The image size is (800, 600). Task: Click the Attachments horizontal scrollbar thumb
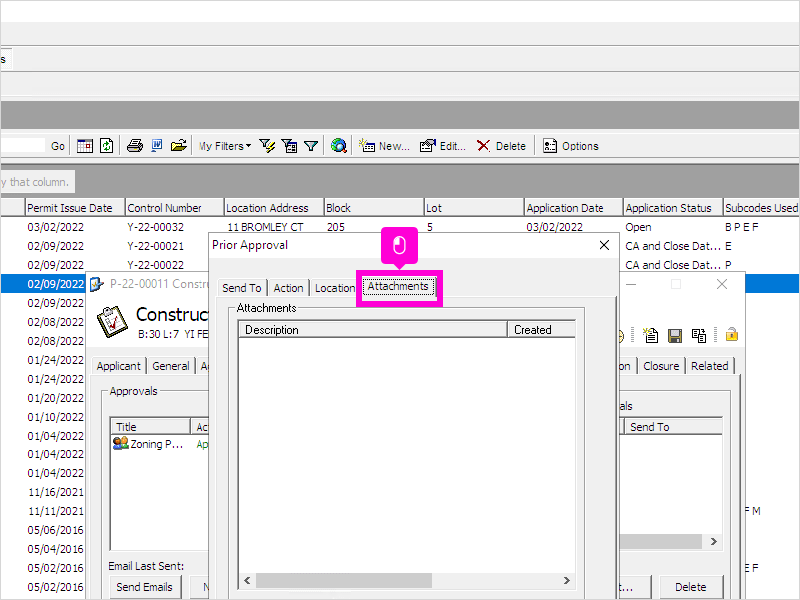tap(343, 580)
